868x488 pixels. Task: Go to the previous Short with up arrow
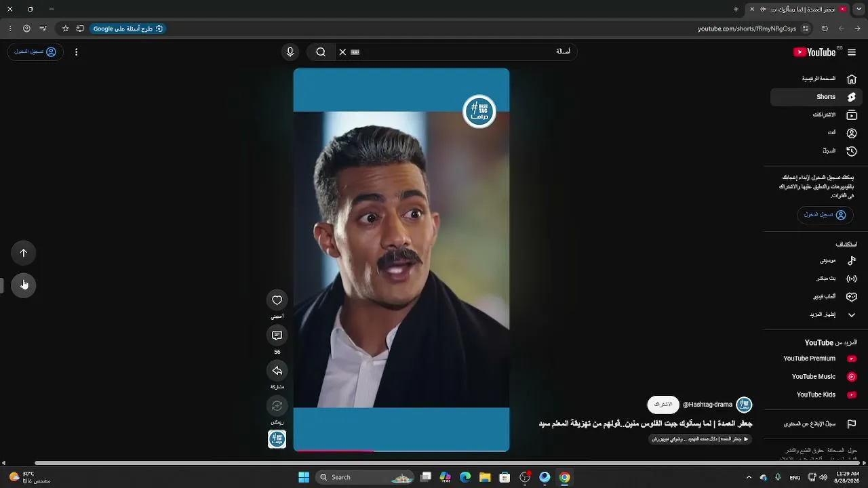pyautogui.click(x=24, y=253)
